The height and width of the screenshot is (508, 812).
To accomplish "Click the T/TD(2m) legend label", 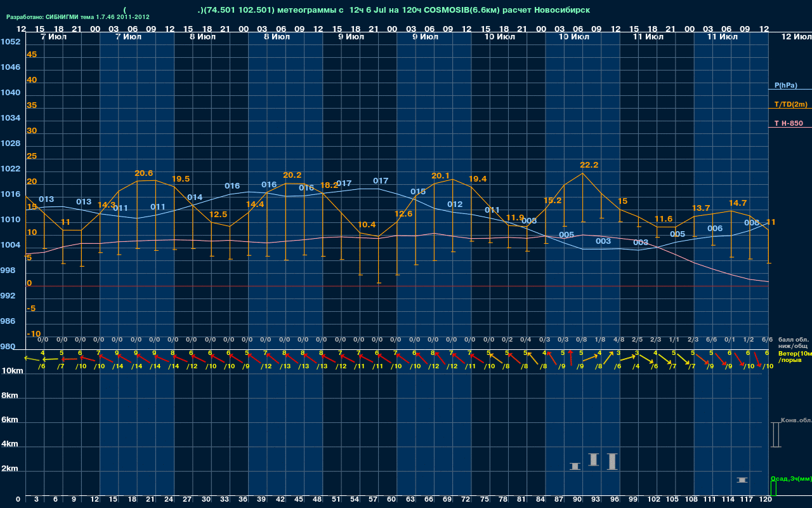I will (790, 104).
